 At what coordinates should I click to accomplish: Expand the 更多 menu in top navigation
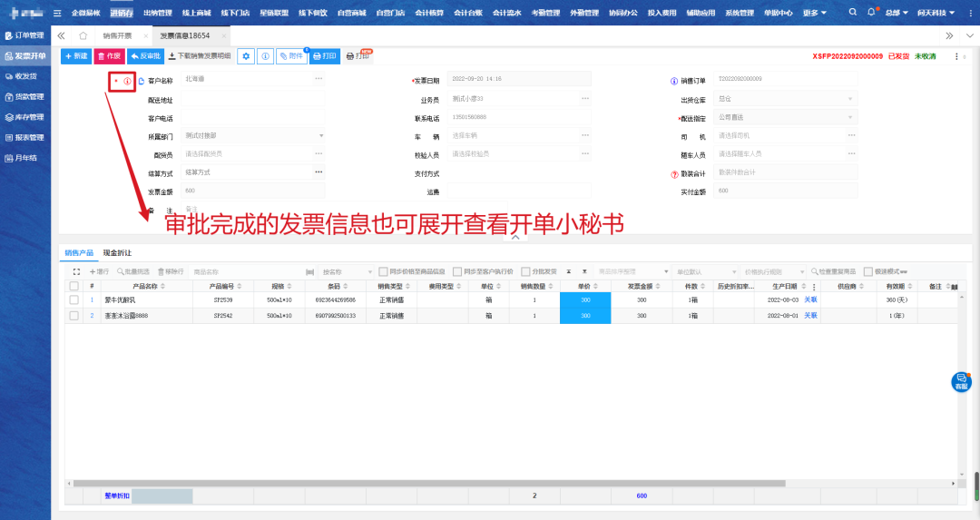[x=814, y=13]
